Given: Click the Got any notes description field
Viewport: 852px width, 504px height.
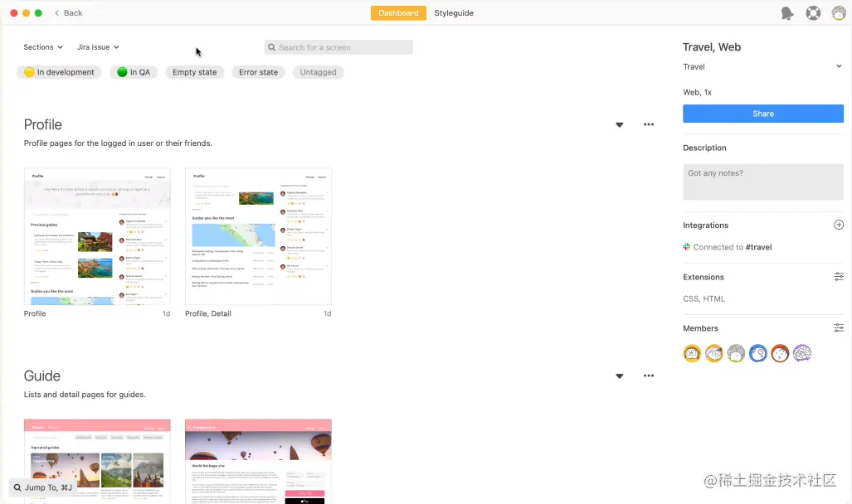Looking at the screenshot, I should click(x=763, y=182).
